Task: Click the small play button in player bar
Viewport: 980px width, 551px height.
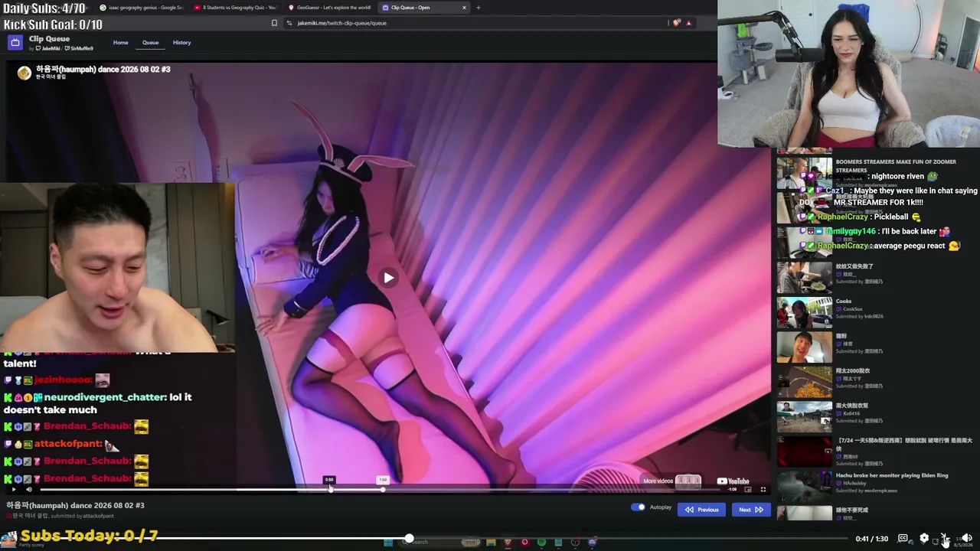Action: point(13,490)
